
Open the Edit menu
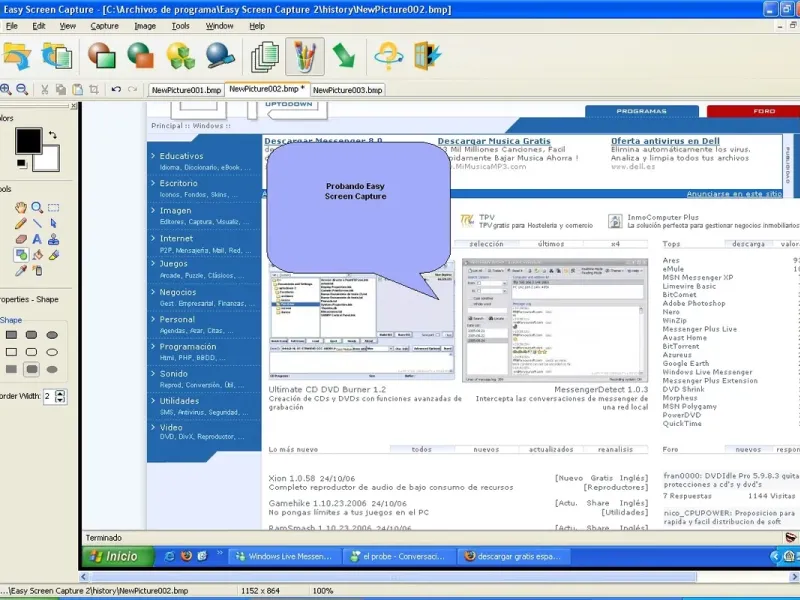pos(39,26)
